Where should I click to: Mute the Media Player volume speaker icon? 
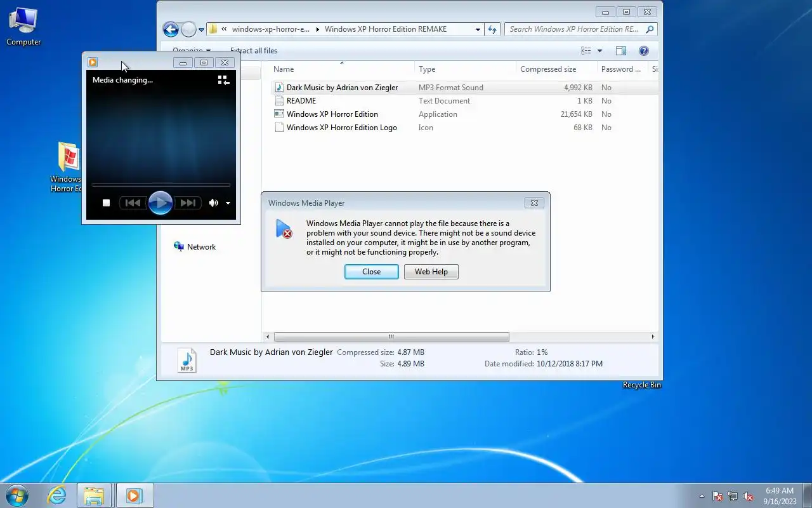tap(214, 203)
